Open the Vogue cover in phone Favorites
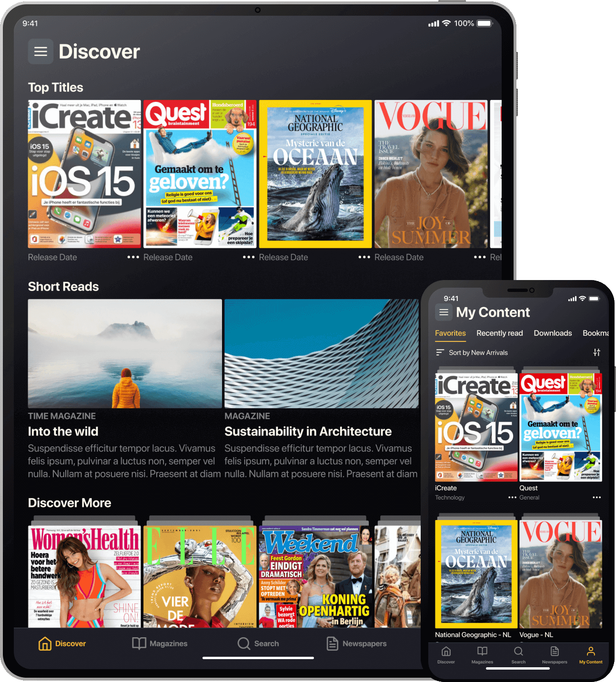Viewport: 616px width, 682px height. tap(561, 574)
